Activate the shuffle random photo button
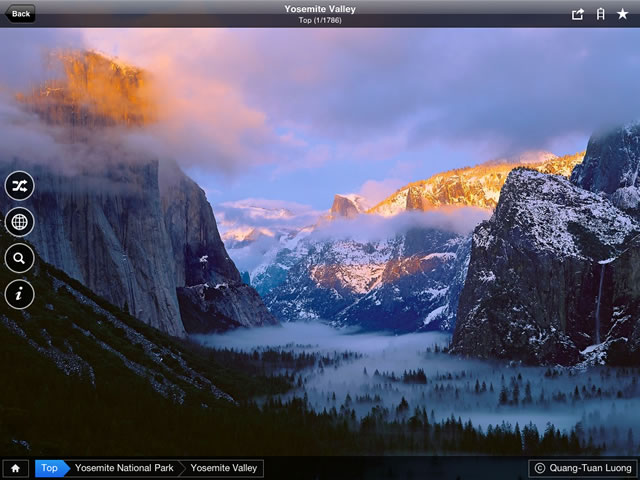This screenshot has width=640, height=480. point(20,186)
